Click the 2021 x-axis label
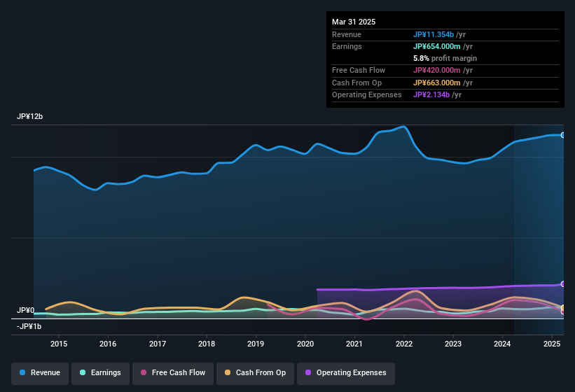Image resolution: width=575 pixels, height=392 pixels. 354,344
